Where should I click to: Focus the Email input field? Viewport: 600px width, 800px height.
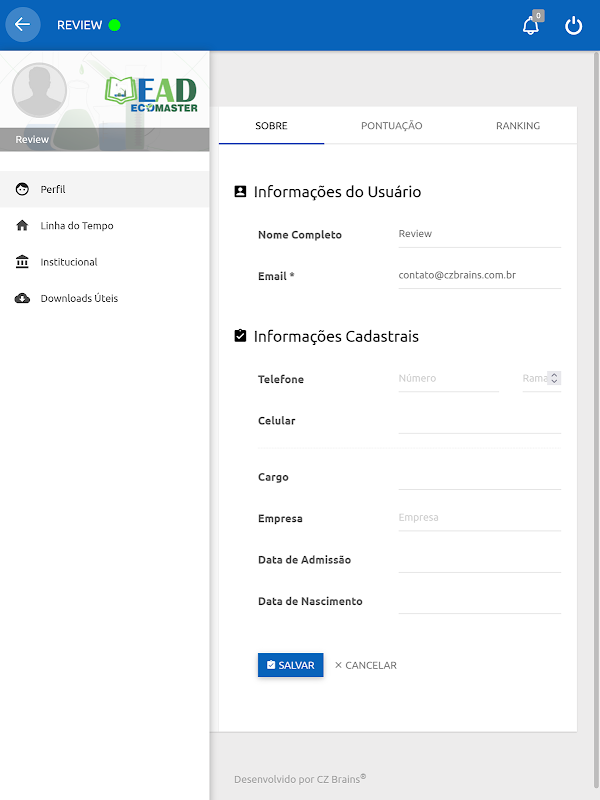479,275
